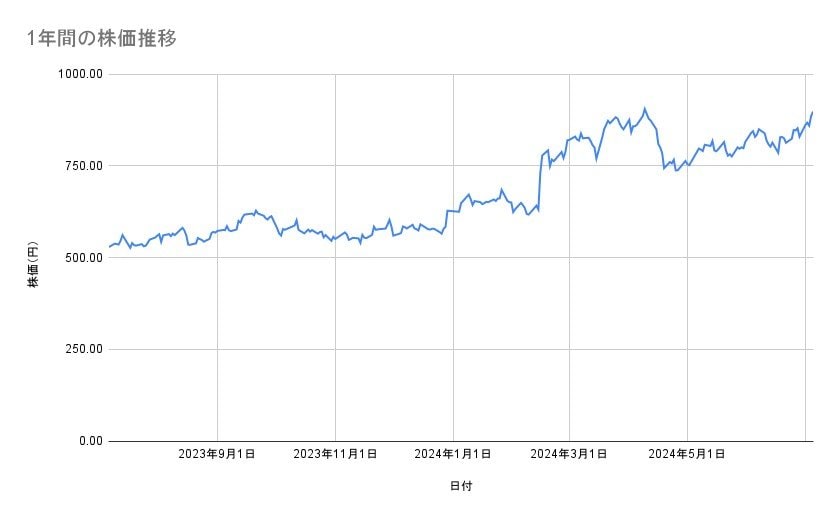
Task: Click the horizontal axis title 日付
Action: point(461,487)
